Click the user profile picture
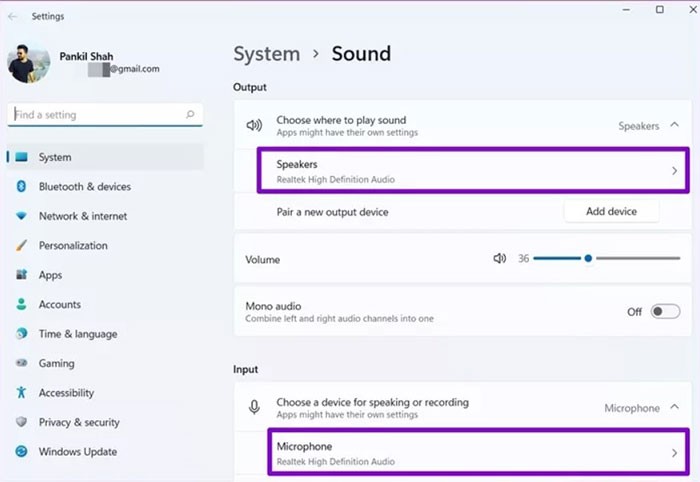The width and height of the screenshot is (700, 482). (x=28, y=63)
